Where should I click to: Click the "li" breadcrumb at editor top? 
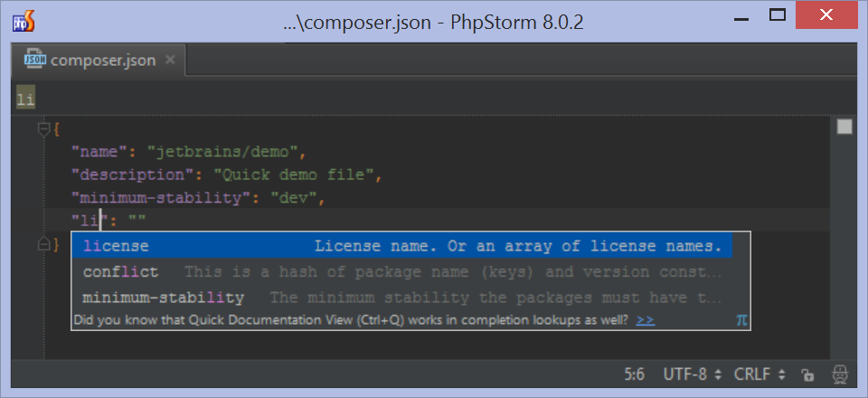(25, 99)
